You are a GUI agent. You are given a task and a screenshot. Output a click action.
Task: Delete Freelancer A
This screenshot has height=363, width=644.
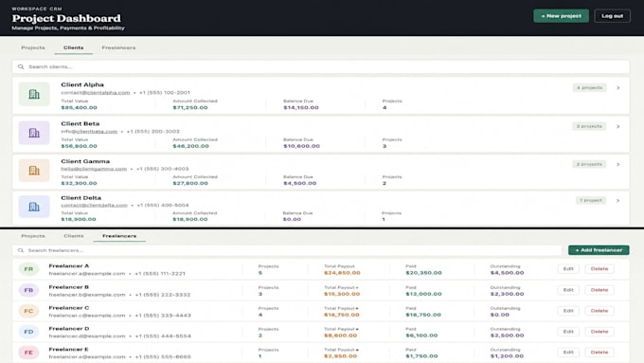click(x=599, y=269)
